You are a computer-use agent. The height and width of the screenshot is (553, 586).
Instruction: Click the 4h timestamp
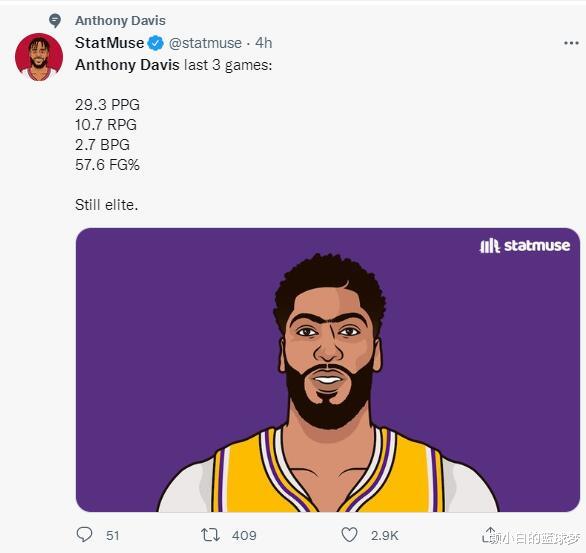pos(263,43)
